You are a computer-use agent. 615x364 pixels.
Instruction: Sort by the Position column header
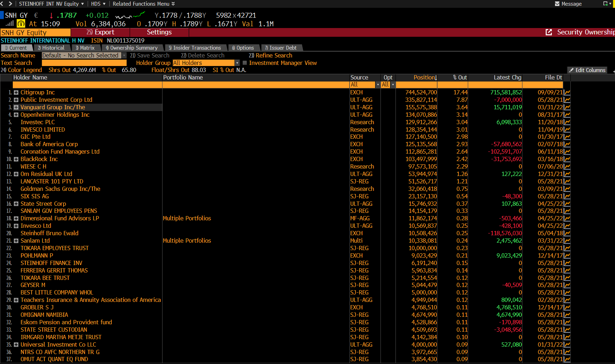pos(425,77)
